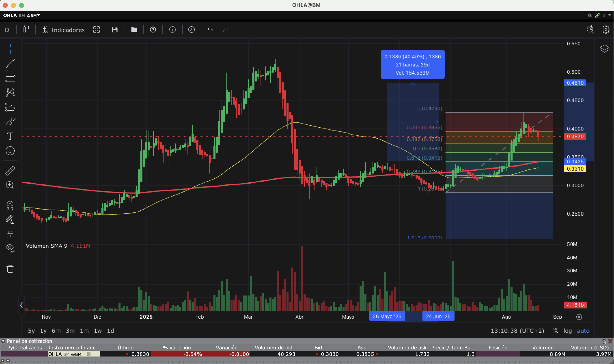Set range to 1w
The height and width of the screenshot is (364, 614).
(98, 331)
